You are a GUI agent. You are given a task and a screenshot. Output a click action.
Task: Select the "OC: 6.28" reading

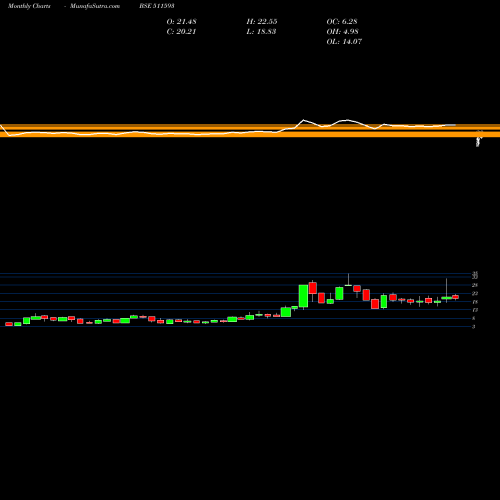(342, 22)
